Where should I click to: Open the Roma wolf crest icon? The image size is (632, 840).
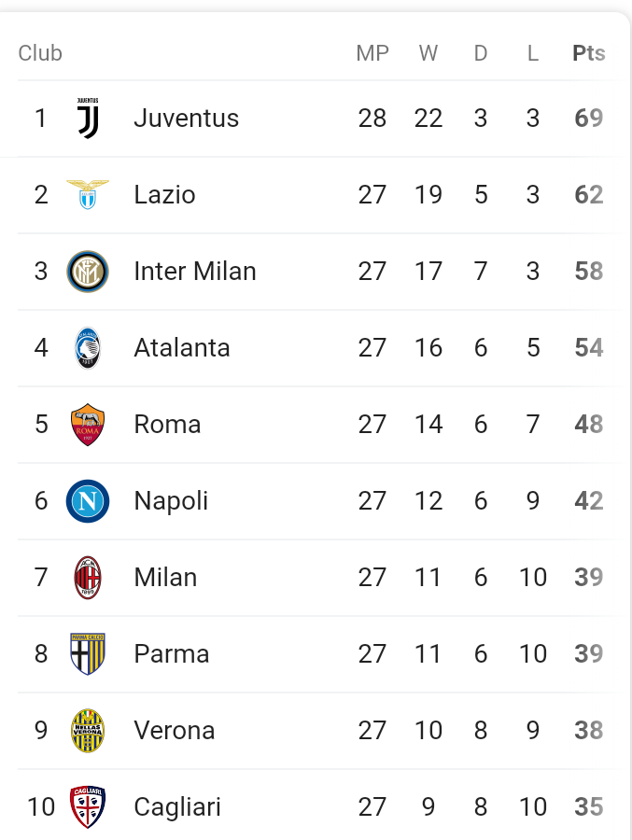pyautogui.click(x=88, y=425)
